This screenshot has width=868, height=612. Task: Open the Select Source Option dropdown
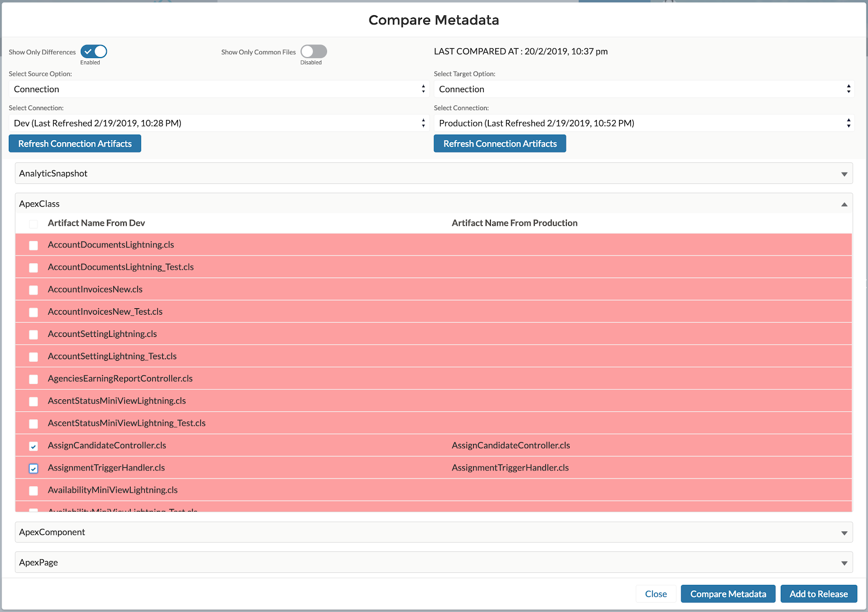click(219, 89)
